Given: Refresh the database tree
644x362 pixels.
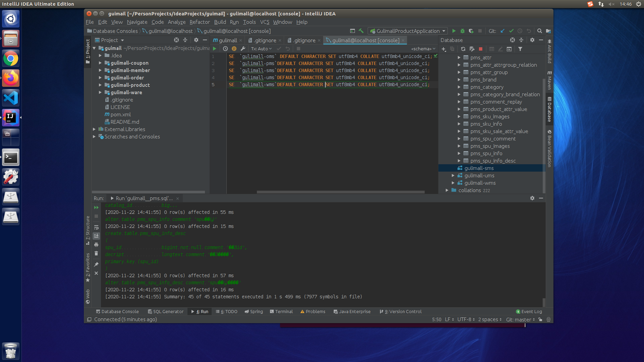Looking at the screenshot, I should point(463,49).
